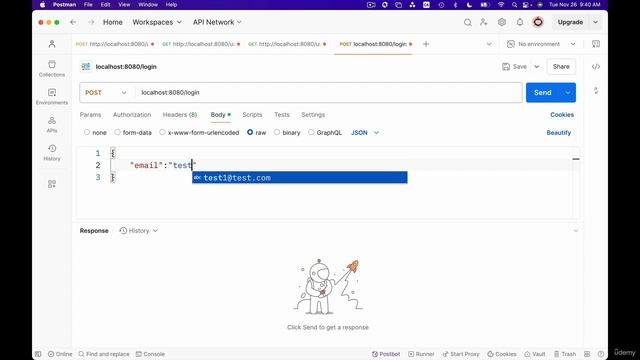Open the APIs sidebar panel
The image size is (640, 360).
[52, 124]
